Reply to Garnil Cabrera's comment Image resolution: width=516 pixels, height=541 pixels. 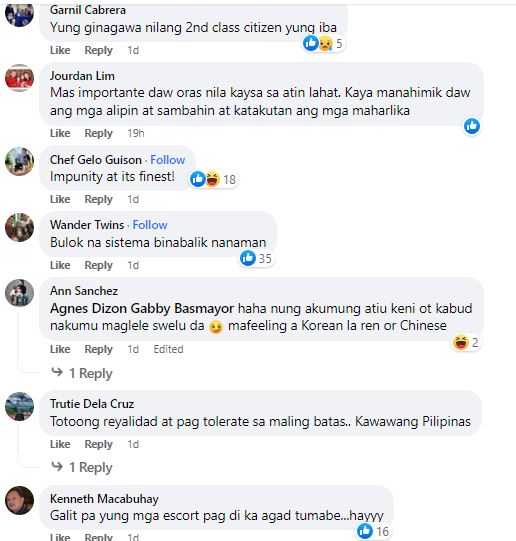99,50
